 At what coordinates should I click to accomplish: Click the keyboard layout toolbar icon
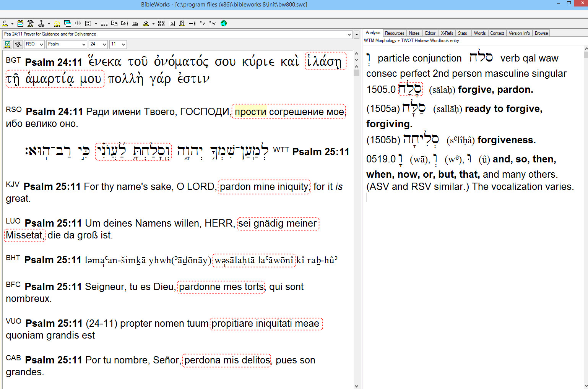(x=135, y=23)
